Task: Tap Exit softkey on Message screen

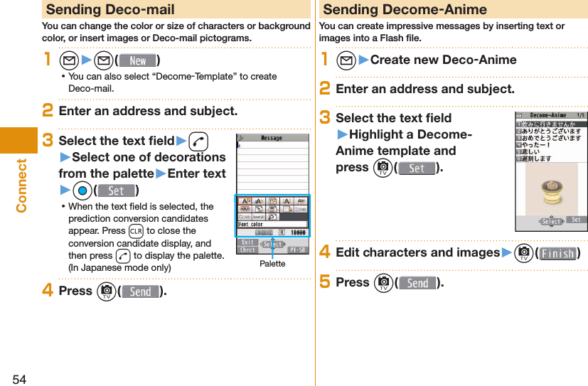Action: (247, 242)
